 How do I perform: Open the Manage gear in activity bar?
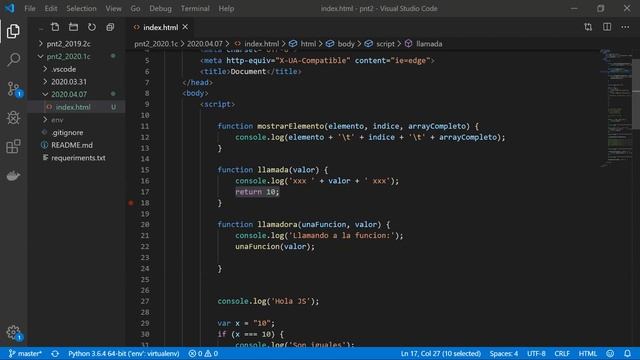point(13,333)
